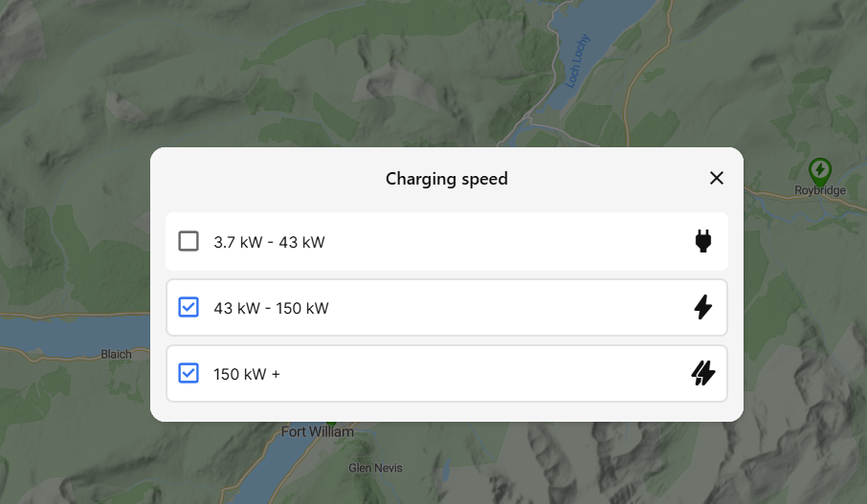Click the Loch Lochy water label
Viewport: 867px width, 504px height.
pos(578,61)
